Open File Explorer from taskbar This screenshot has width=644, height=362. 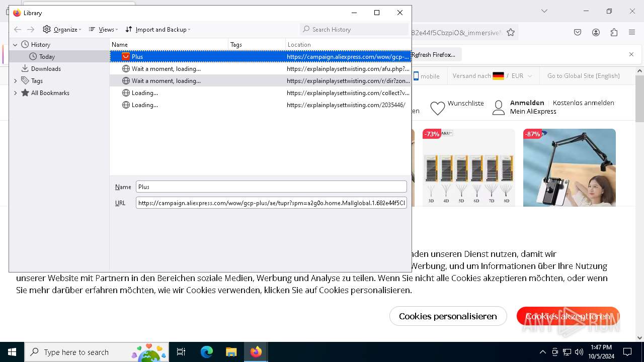coord(231,352)
